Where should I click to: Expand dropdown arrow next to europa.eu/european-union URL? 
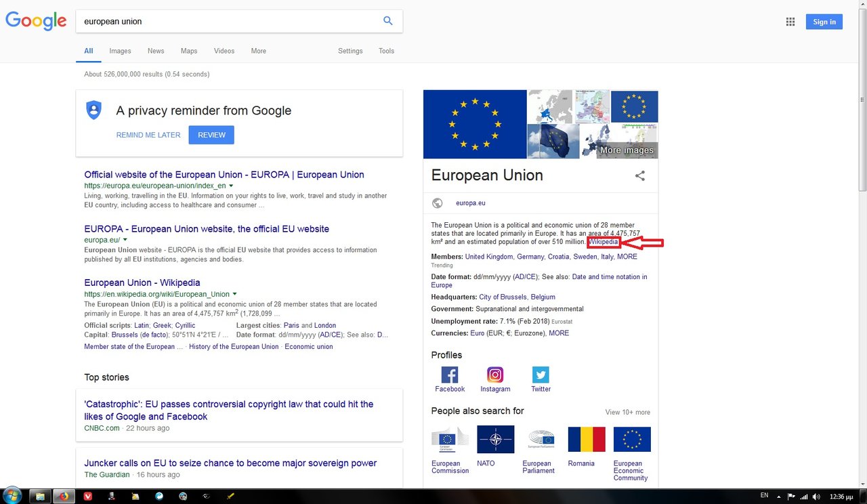coord(231,186)
